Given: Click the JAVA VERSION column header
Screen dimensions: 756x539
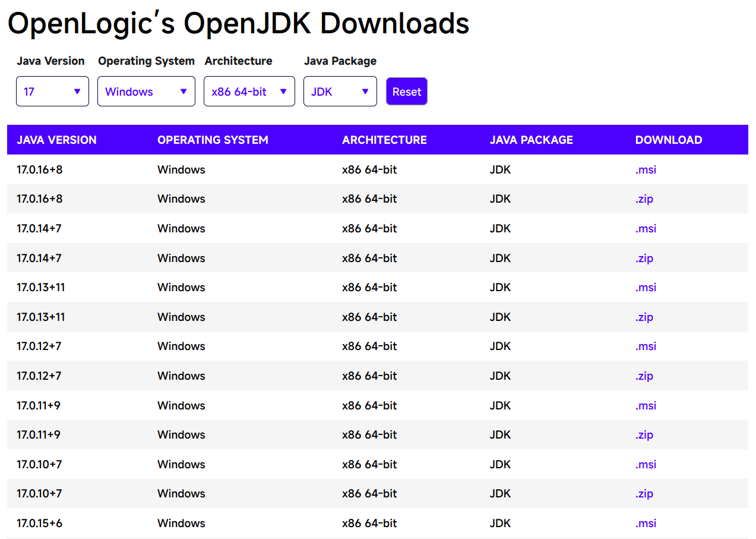Looking at the screenshot, I should (x=56, y=140).
